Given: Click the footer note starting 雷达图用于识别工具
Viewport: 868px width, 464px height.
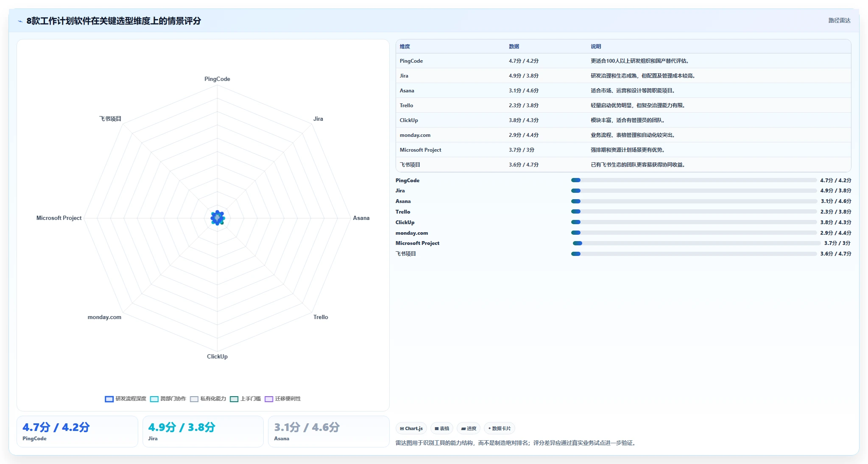Looking at the screenshot, I should point(516,443).
